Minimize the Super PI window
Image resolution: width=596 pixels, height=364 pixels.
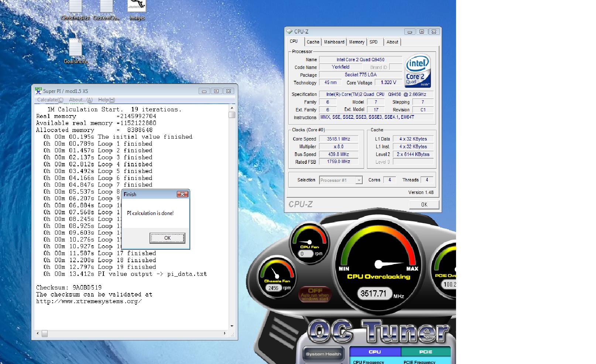click(x=204, y=91)
